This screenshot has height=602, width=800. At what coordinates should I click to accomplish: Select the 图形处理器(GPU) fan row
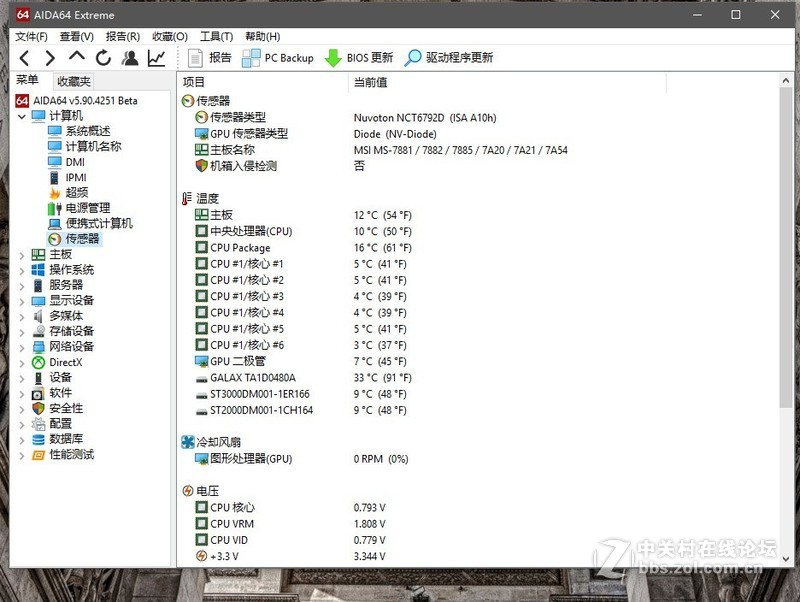point(302,459)
